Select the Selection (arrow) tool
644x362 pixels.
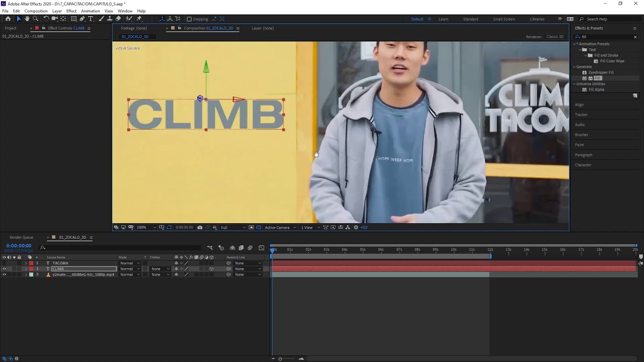(x=19, y=19)
